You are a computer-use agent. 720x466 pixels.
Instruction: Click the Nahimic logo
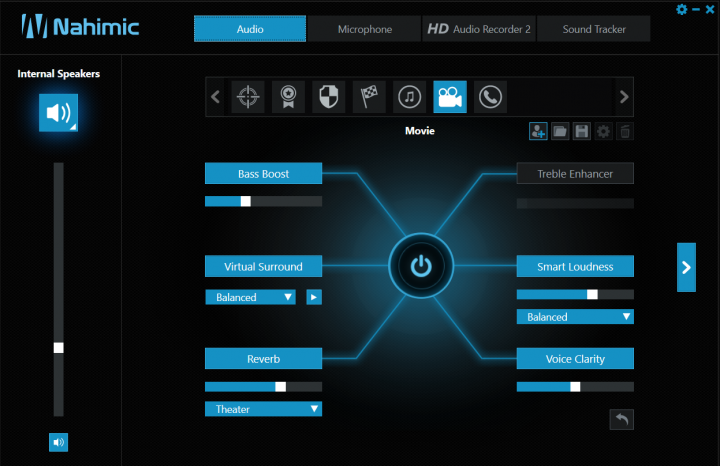80,26
